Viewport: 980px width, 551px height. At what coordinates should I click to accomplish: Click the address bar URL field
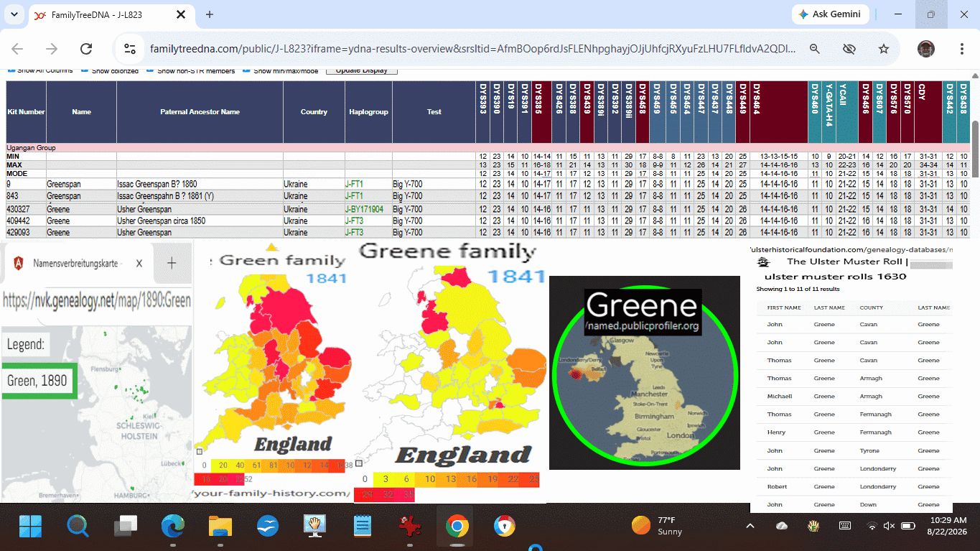pyautogui.click(x=472, y=49)
